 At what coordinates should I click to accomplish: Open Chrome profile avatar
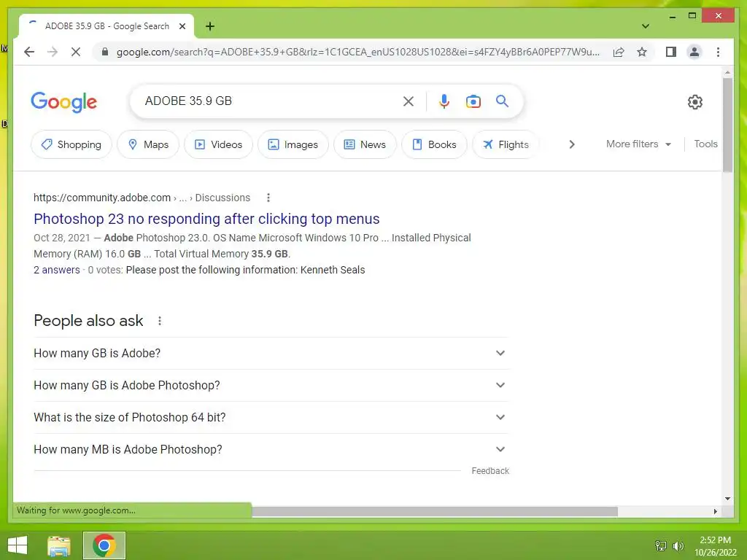(x=694, y=52)
